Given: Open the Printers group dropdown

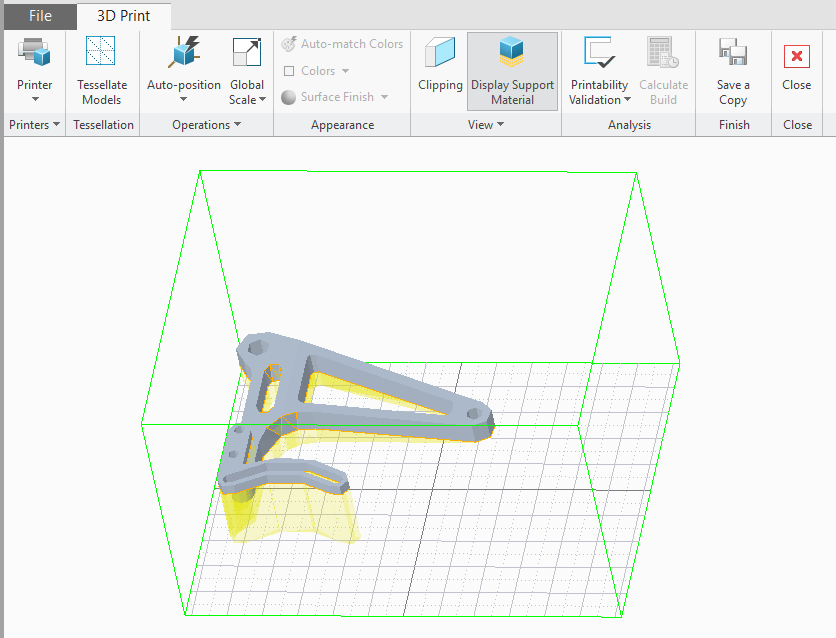Looking at the screenshot, I should click(x=35, y=125).
